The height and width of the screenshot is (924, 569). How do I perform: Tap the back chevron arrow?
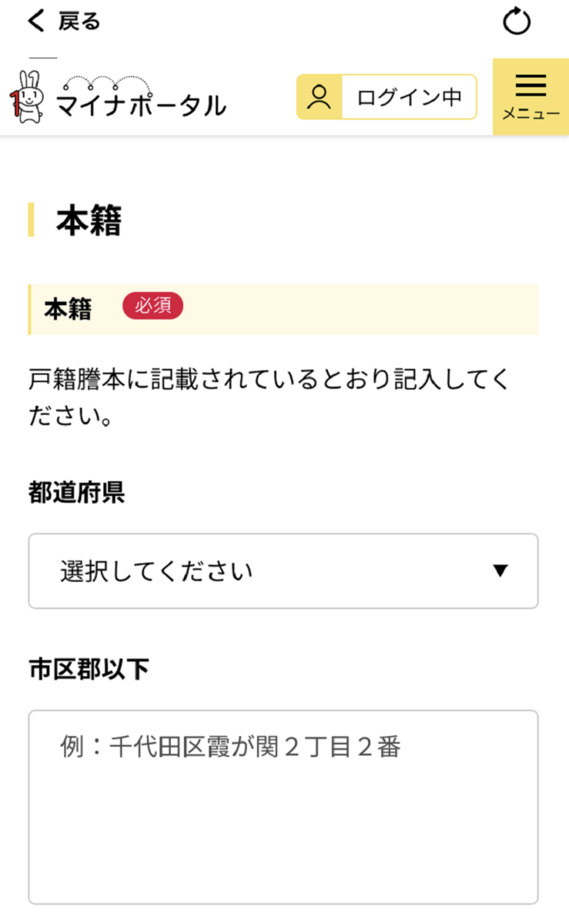(35, 21)
